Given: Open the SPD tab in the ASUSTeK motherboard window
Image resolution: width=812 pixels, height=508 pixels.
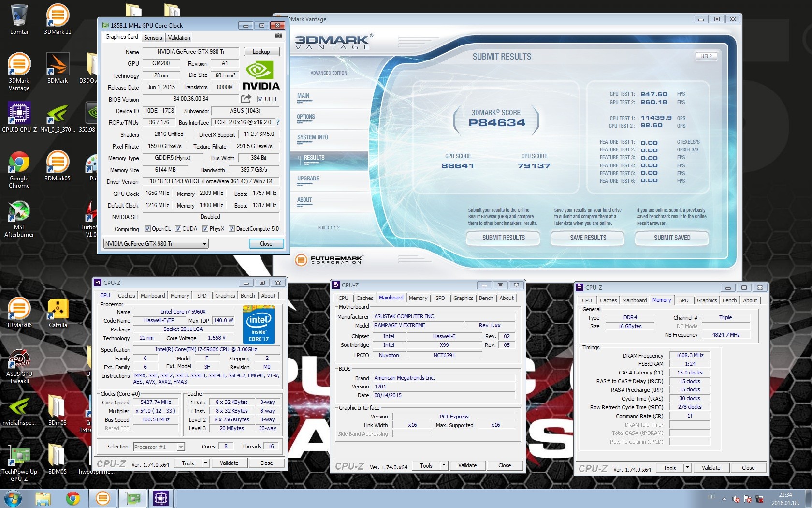Looking at the screenshot, I should point(440,298).
